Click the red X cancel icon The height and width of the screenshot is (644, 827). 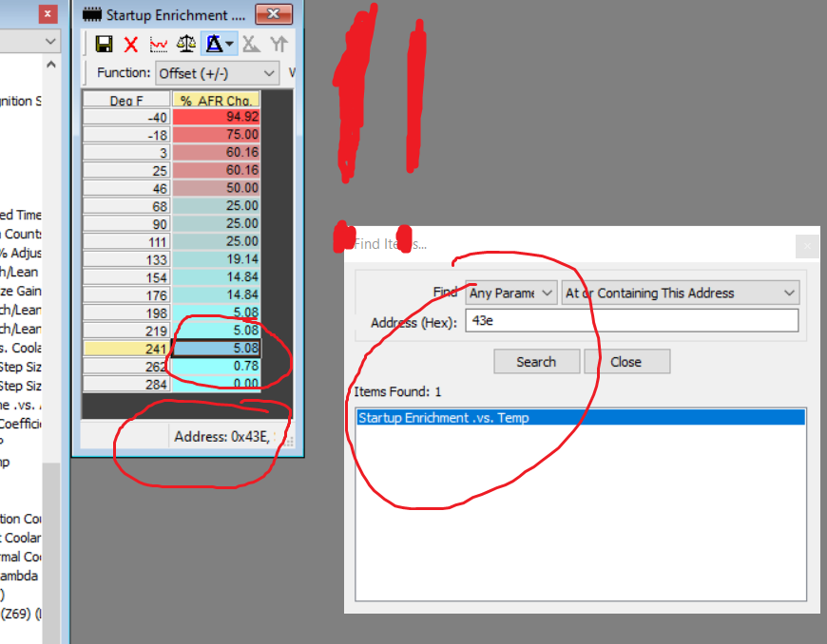[131, 44]
